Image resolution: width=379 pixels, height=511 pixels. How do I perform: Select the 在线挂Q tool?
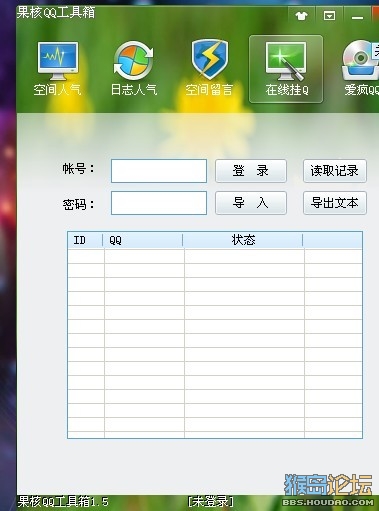coord(286,69)
